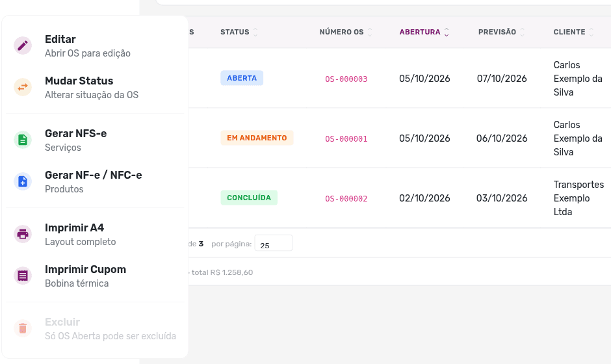This screenshot has height=364, width=611.
Task: Select Imprimir Cupom menu entry
Action: (95, 276)
